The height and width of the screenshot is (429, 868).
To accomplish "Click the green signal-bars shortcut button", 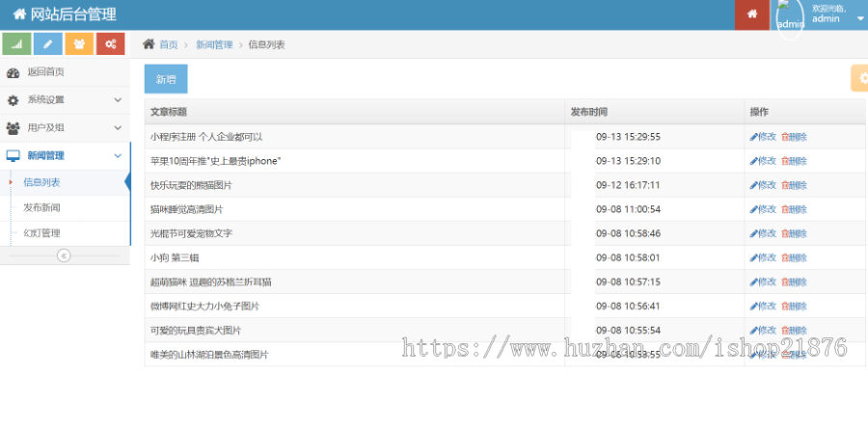I will (16, 43).
